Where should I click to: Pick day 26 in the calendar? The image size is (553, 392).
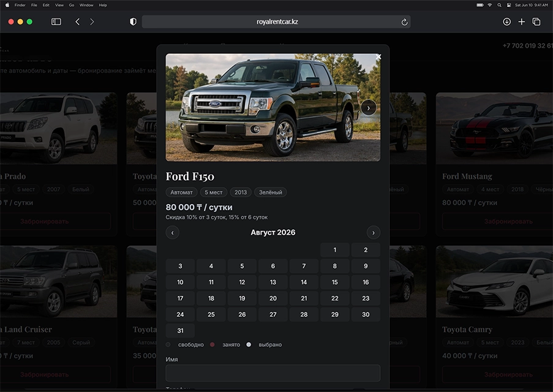(x=242, y=314)
